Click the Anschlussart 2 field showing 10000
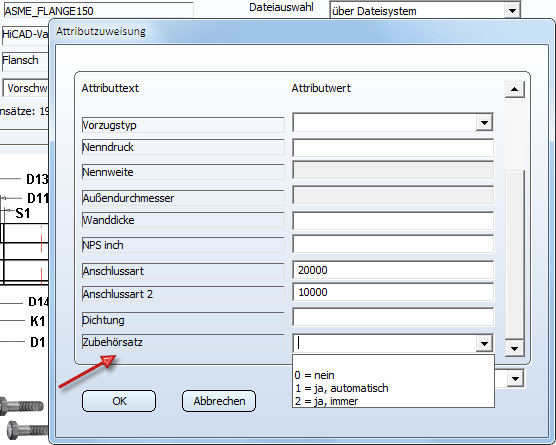Screen dimensions: 556x445 [x=393, y=293]
